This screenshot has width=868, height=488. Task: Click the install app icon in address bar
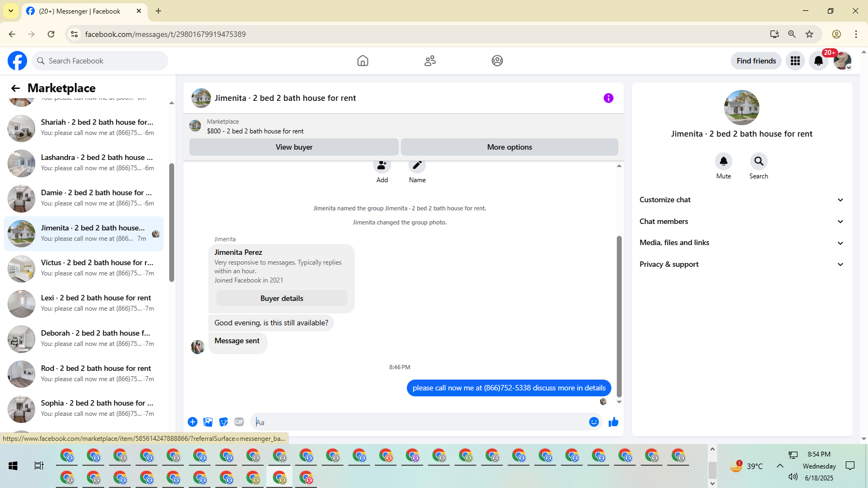[x=775, y=34]
